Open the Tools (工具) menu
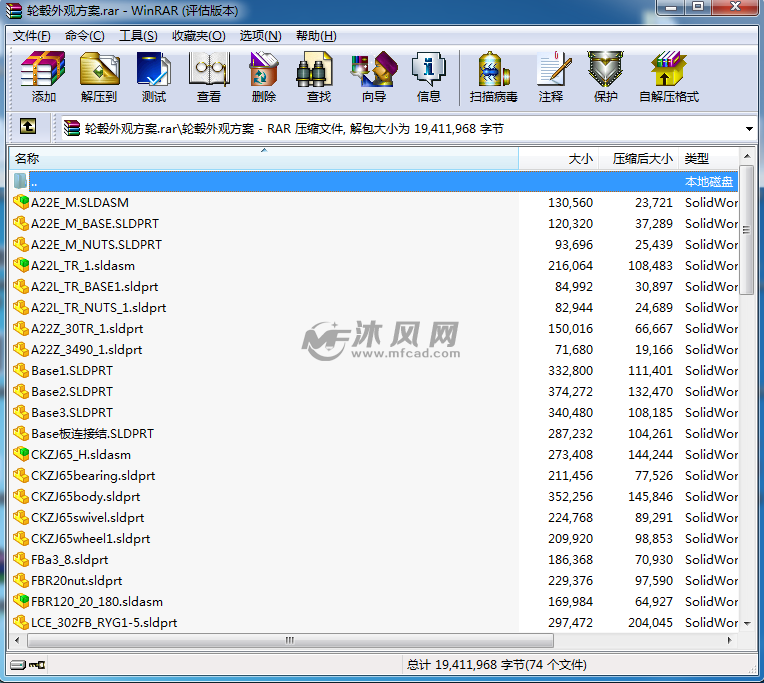The image size is (764, 683). pos(138,36)
